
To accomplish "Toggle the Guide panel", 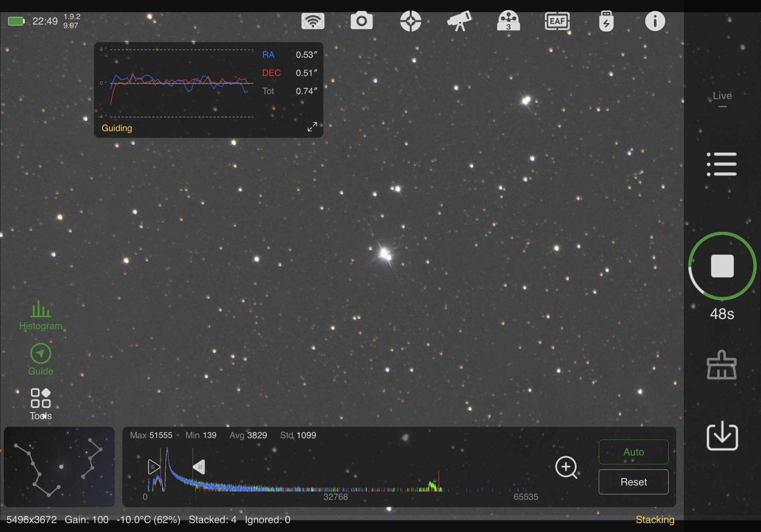I will 41,360.
